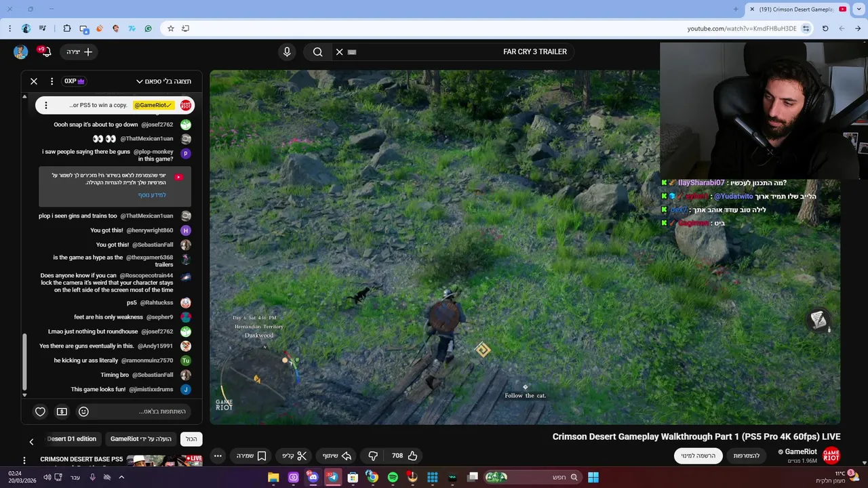Viewport: 868px width, 488px height.
Task: Start voice search with microphone icon
Action: (287, 52)
